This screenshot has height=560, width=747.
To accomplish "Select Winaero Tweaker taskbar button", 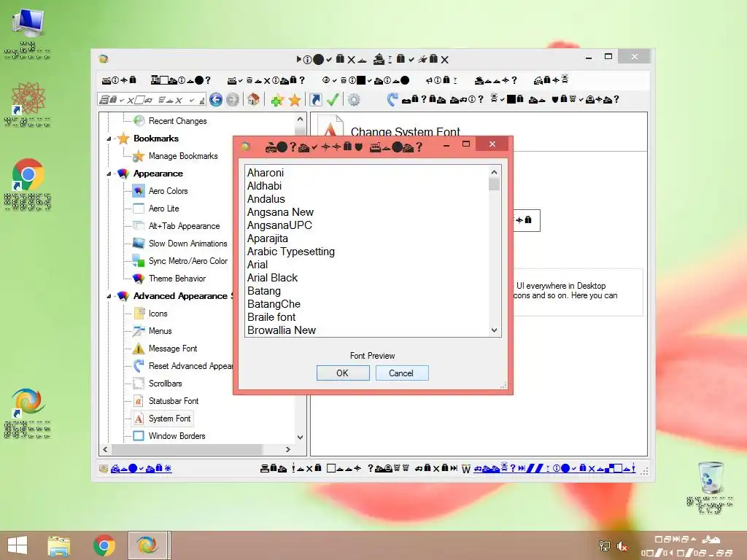I will 147,545.
